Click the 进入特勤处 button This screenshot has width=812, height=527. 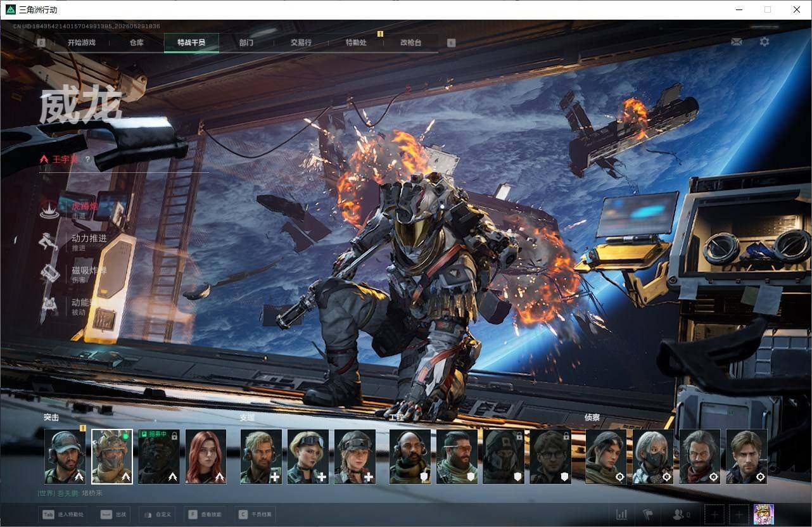(63, 514)
